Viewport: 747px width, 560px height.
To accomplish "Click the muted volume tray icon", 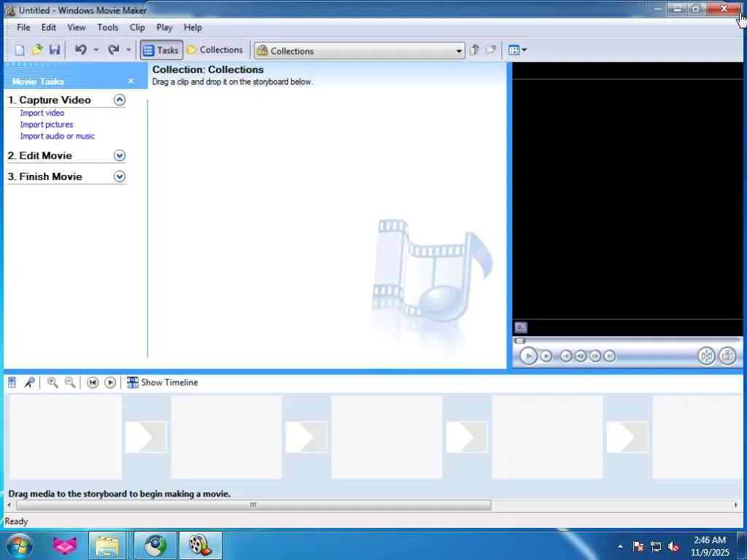I will click(x=673, y=546).
